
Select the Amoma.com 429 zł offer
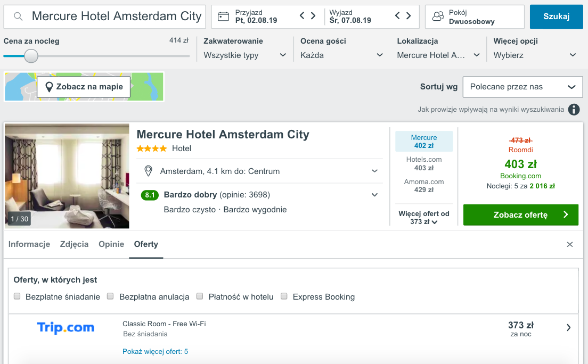point(424,186)
